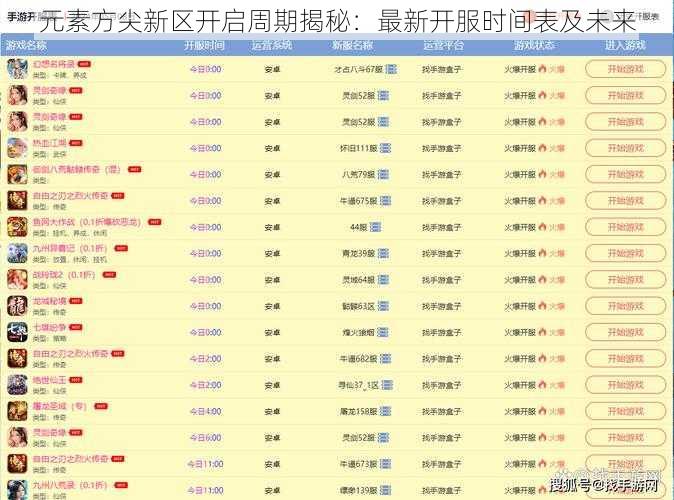Click 开始游戏 for the 才占八斗67服 row
674x500 pixels.
[625, 69]
